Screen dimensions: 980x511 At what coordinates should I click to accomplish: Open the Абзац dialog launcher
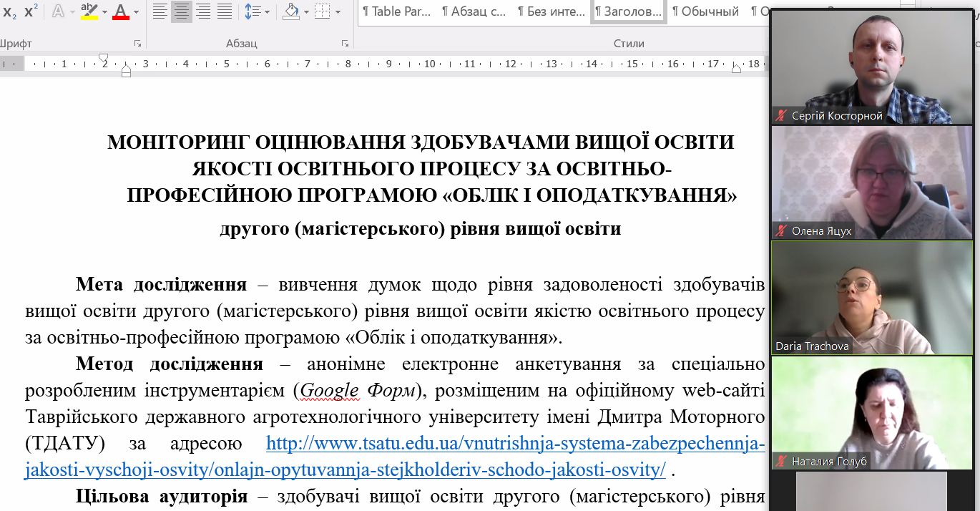(345, 44)
